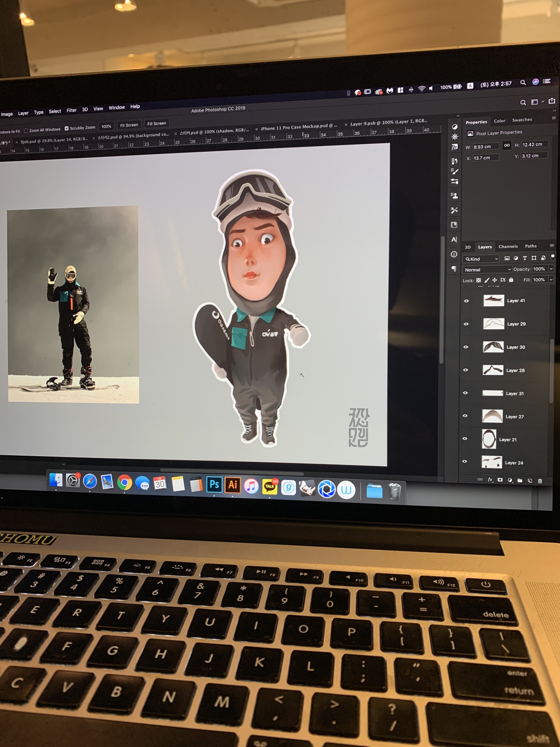The width and height of the screenshot is (560, 747).
Task: Switch to the Swatches tab
Action: 522,120
